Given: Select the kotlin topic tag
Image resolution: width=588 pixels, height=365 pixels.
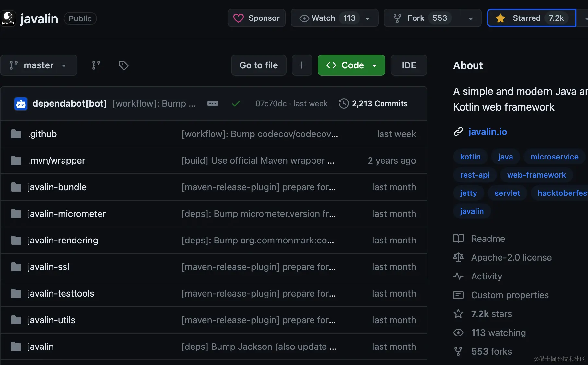Looking at the screenshot, I should pyautogui.click(x=470, y=157).
